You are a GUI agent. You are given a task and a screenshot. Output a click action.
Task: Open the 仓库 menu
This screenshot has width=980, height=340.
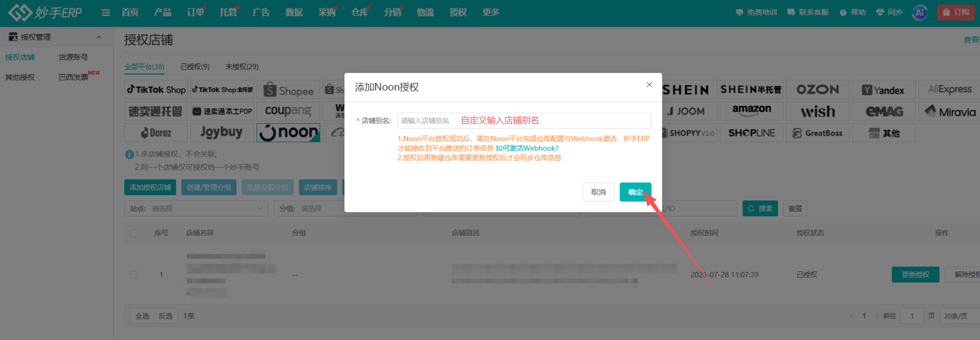click(x=360, y=12)
